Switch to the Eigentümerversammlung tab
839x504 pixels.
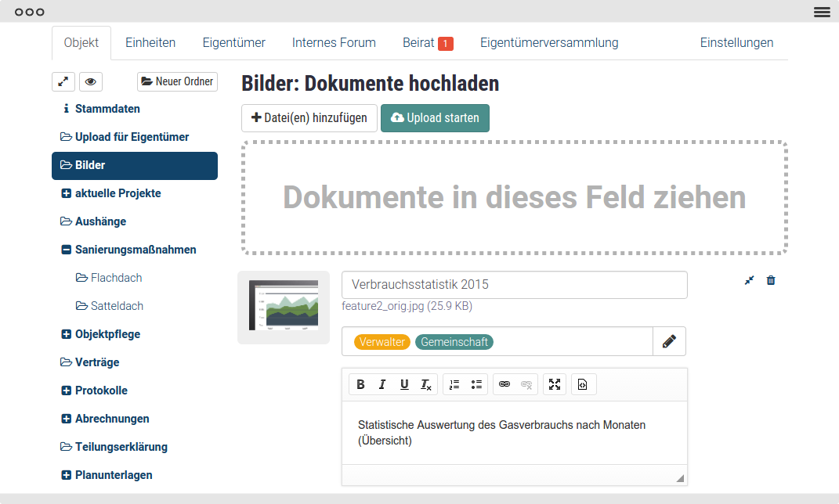549,43
